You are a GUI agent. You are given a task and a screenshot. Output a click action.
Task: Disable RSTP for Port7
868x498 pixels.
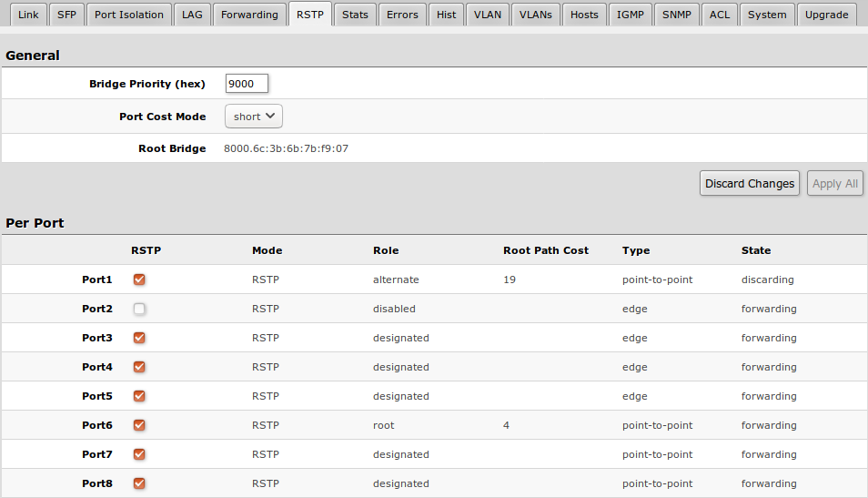[x=139, y=454]
